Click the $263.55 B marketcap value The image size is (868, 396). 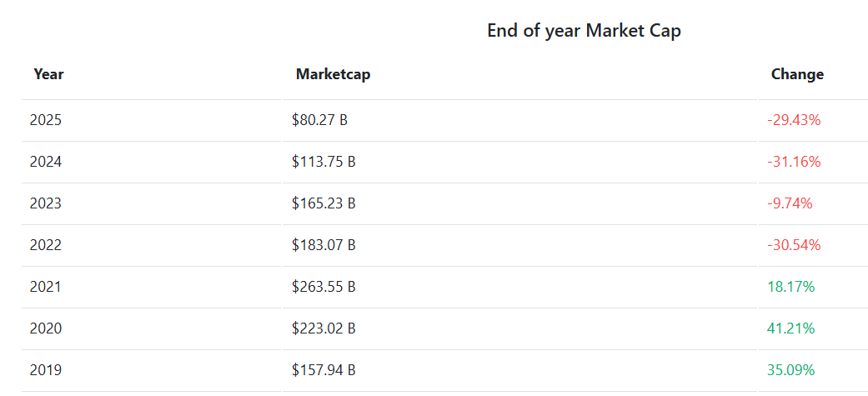click(x=324, y=287)
